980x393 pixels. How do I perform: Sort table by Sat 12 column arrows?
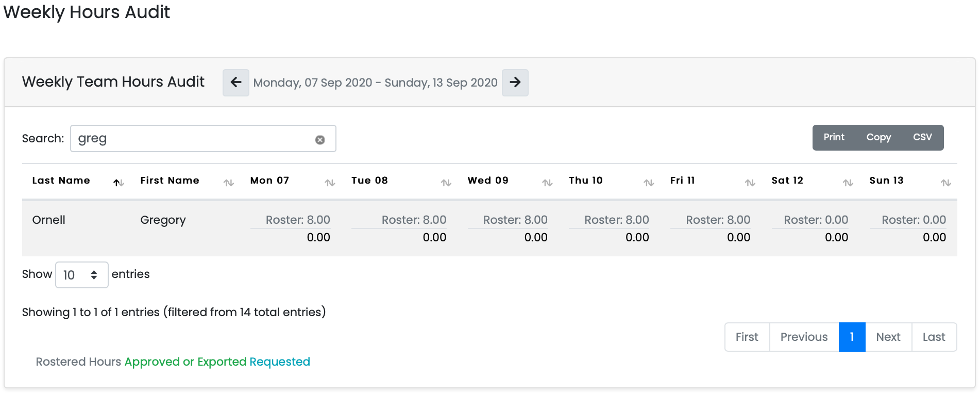tap(848, 183)
